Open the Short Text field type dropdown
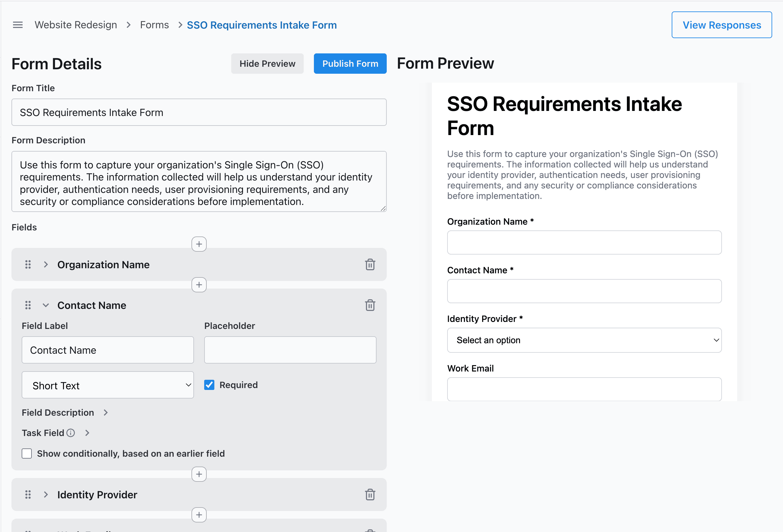 click(107, 385)
